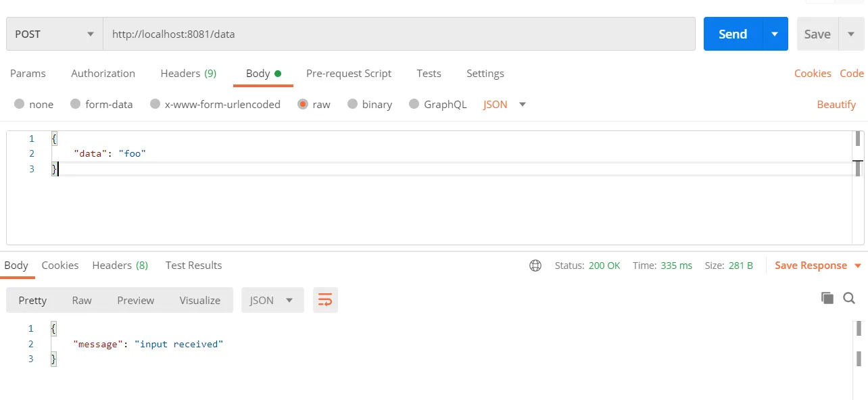Viewport: 868px width, 400px height.
Task: Select the raw body type
Action: (314, 104)
